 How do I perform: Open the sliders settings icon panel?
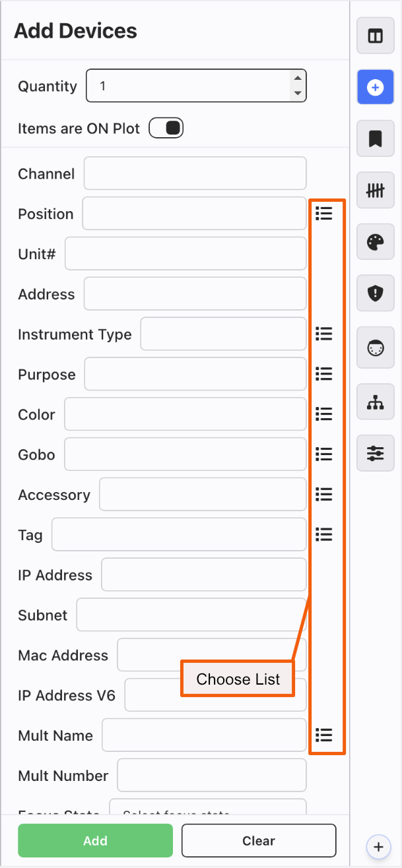tap(375, 453)
